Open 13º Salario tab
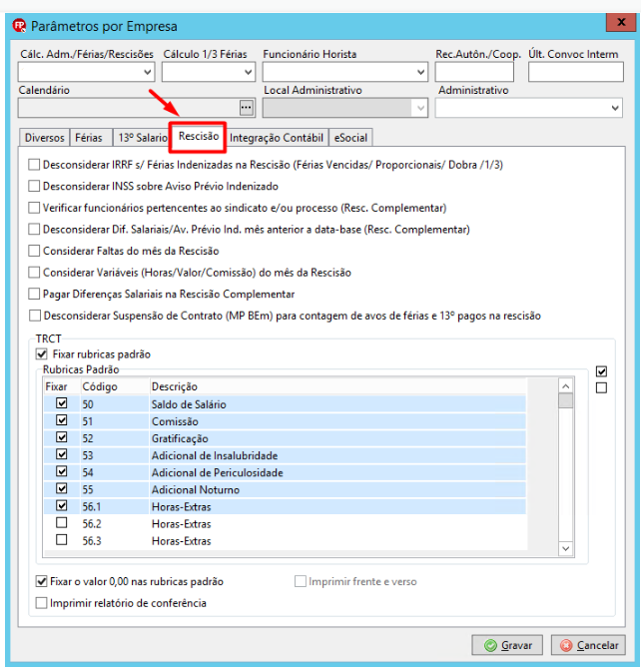 [142, 138]
